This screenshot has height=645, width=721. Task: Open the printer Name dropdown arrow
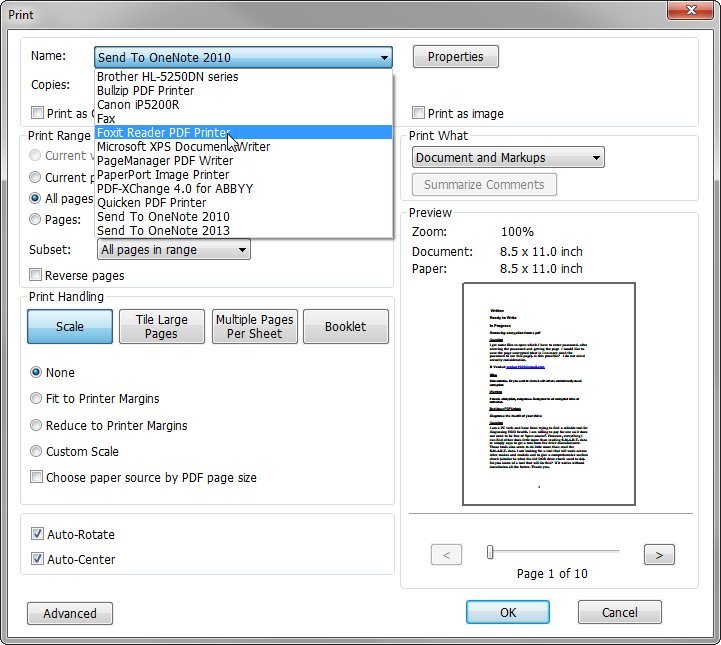(x=384, y=58)
